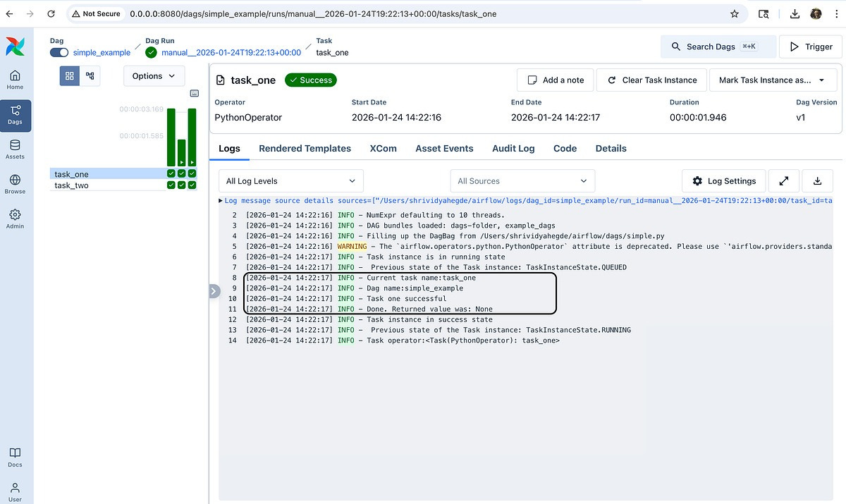Toggle the simple_example Dag on/off switch
The height and width of the screenshot is (504, 846).
[x=59, y=52]
